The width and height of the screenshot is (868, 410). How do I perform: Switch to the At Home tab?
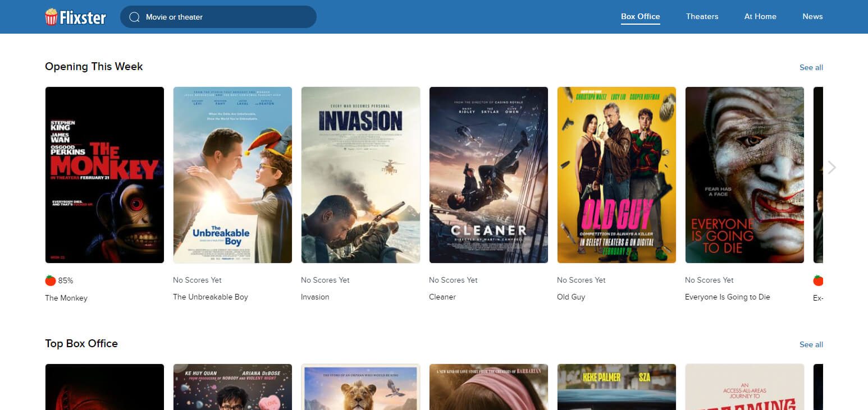pyautogui.click(x=760, y=16)
